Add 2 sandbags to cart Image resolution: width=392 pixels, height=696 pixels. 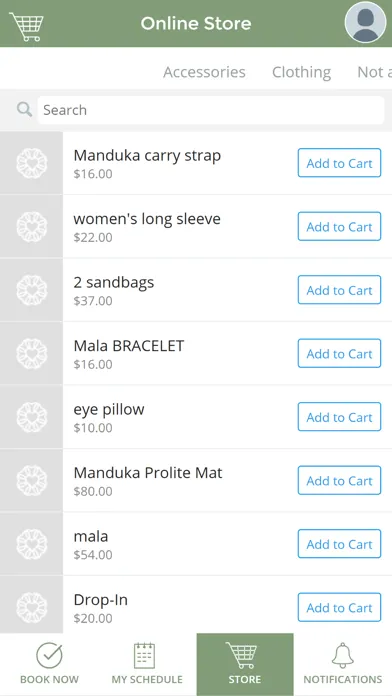pyautogui.click(x=339, y=290)
